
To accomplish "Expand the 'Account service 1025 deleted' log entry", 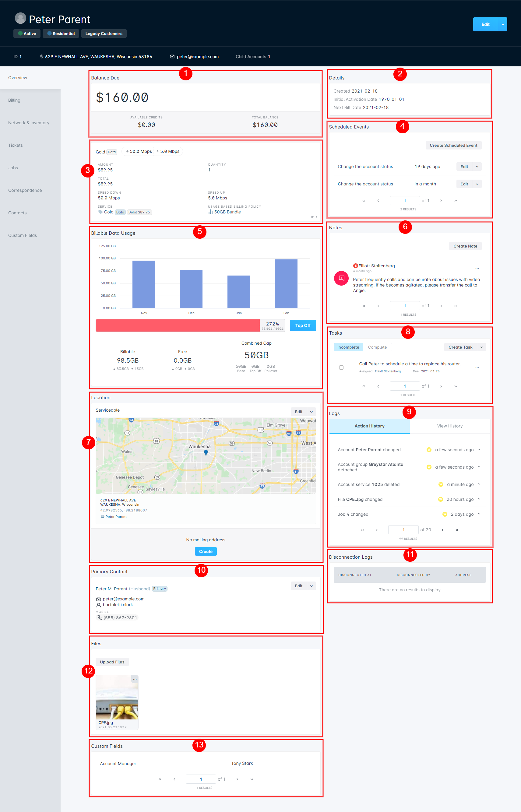I will (479, 484).
